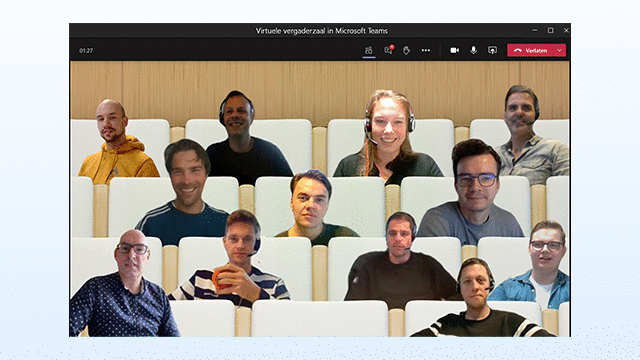
Task: Open the participants panel icon
Action: 369,50
